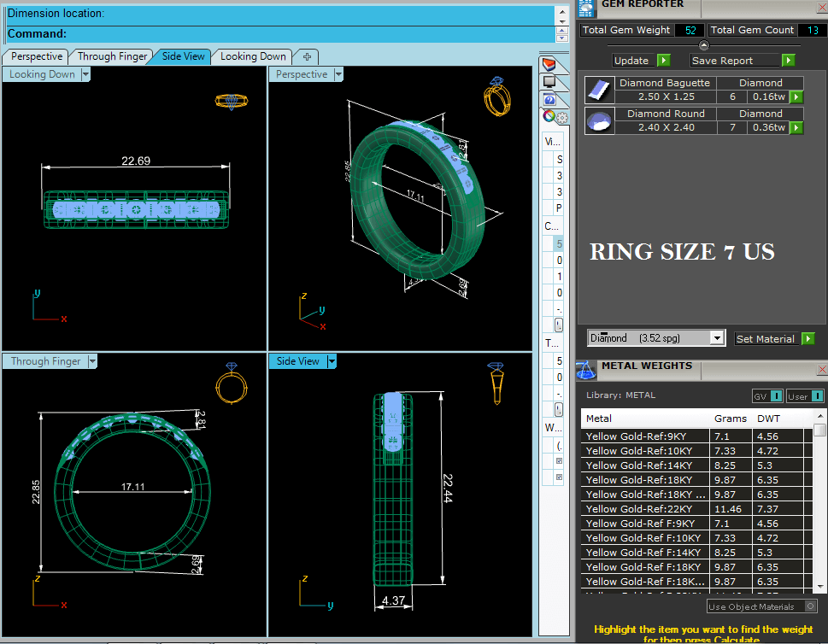
Task: Click the green arrow next to Update
Action: click(663, 61)
